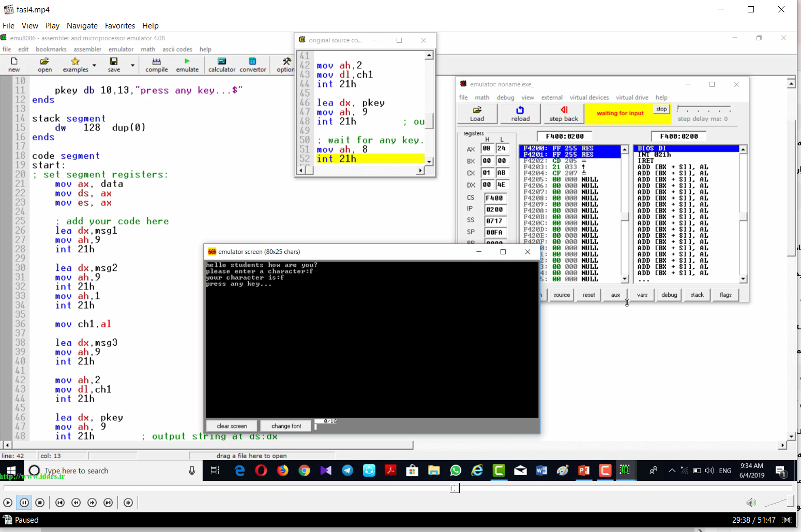The height and width of the screenshot is (532, 801).
Task: Expand the examples dropdown arrow
Action: (94, 65)
